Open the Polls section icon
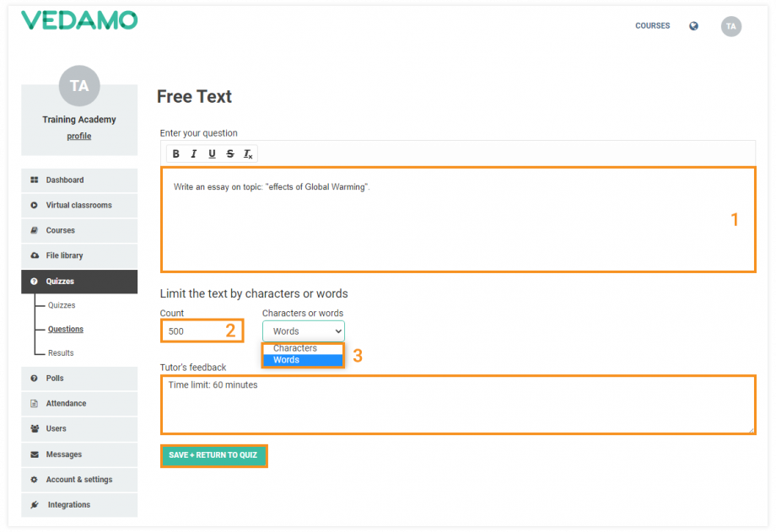Screen dimensions: 776x532 [34, 379]
